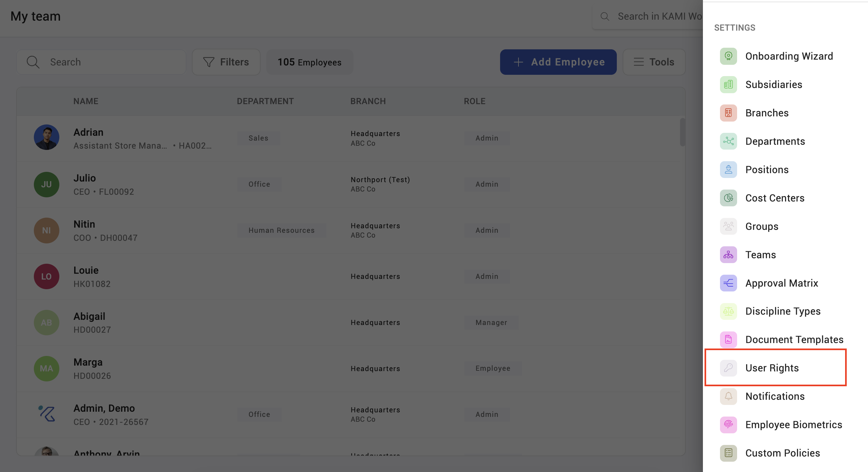
Task: Open Adrian's employee name
Action: [88, 132]
